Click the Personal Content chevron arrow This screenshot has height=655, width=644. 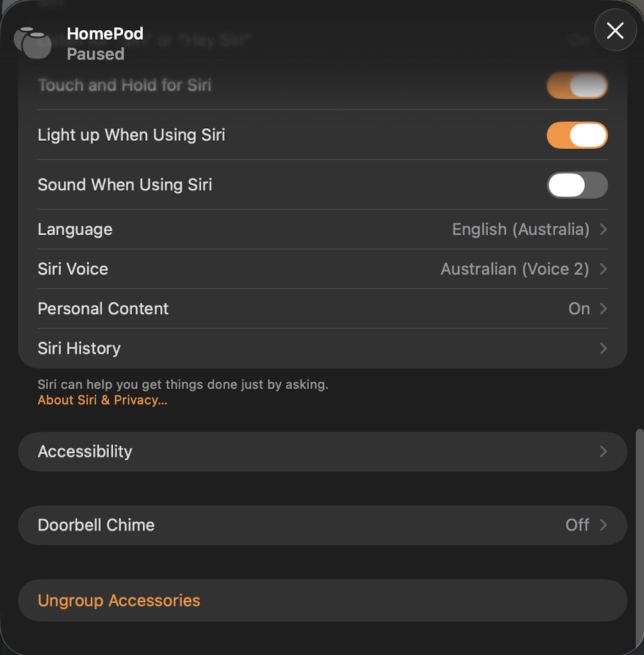pyautogui.click(x=603, y=309)
